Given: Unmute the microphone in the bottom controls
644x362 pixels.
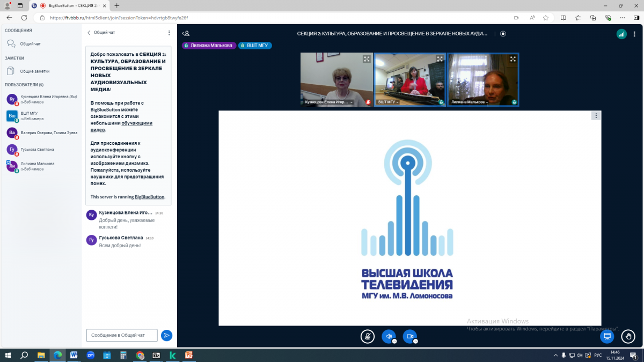Looking at the screenshot, I should point(368,336).
